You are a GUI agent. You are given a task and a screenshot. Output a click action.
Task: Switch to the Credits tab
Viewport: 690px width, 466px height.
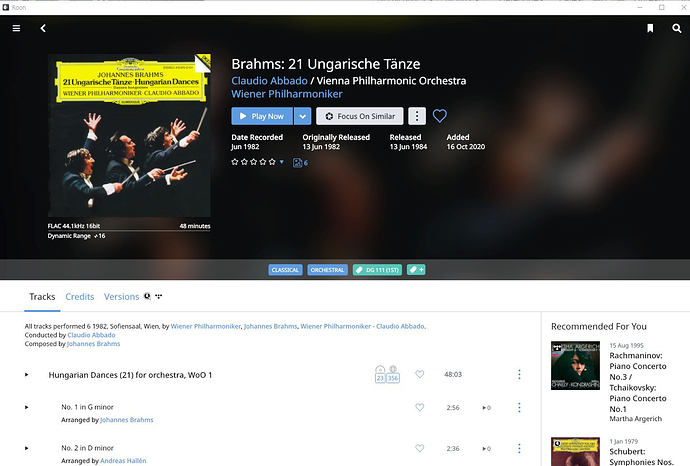pyautogui.click(x=80, y=297)
